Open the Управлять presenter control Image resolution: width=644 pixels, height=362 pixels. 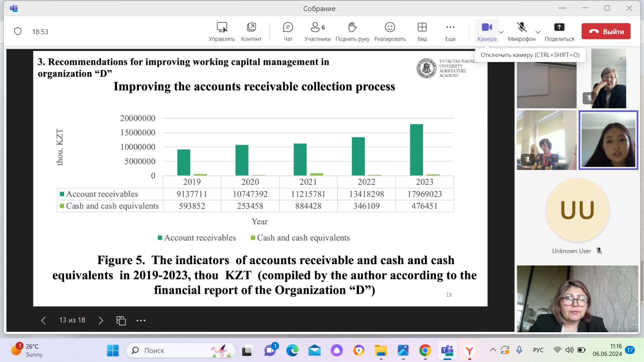[x=222, y=31]
